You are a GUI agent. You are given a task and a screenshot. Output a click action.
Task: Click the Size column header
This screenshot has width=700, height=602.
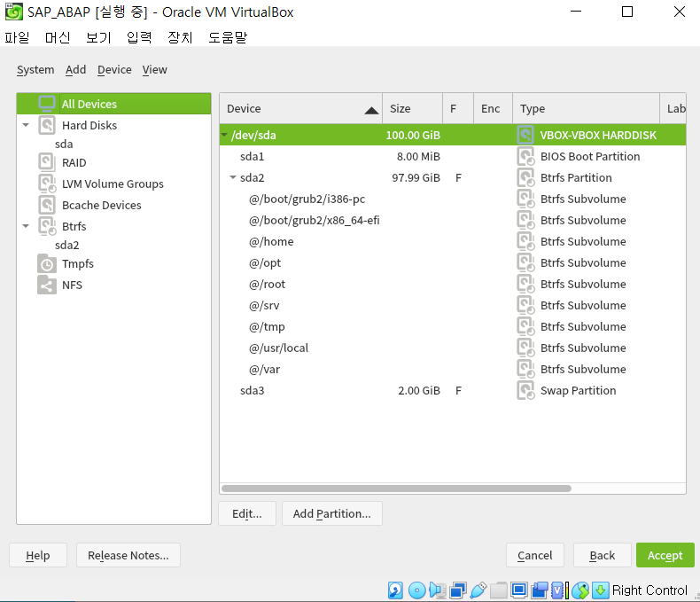(x=413, y=108)
